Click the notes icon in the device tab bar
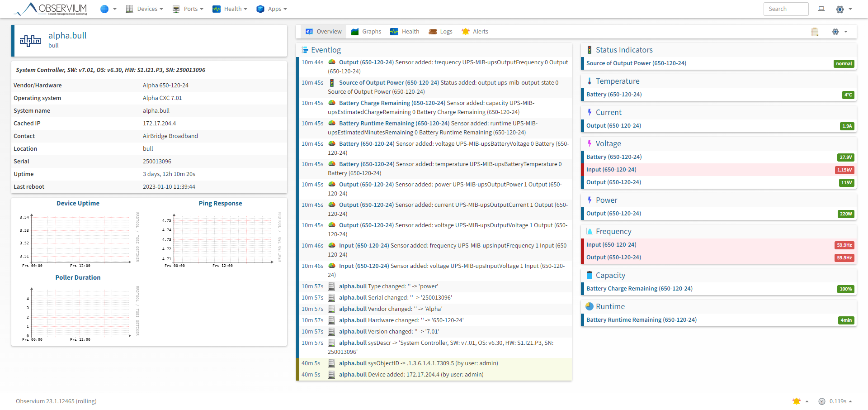 (x=815, y=32)
